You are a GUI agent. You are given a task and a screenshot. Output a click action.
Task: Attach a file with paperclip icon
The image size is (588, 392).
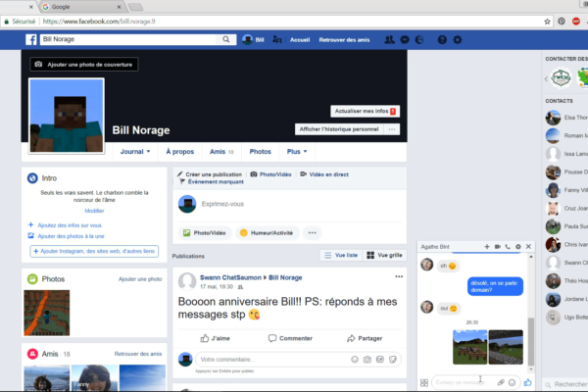pos(501,382)
